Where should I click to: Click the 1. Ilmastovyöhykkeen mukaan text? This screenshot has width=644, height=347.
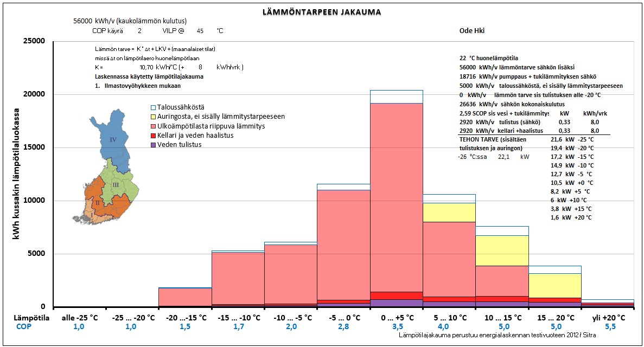138,86
